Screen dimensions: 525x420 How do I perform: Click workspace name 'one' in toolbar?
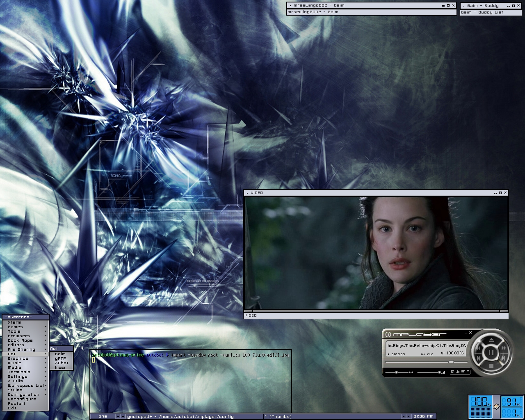point(103,416)
